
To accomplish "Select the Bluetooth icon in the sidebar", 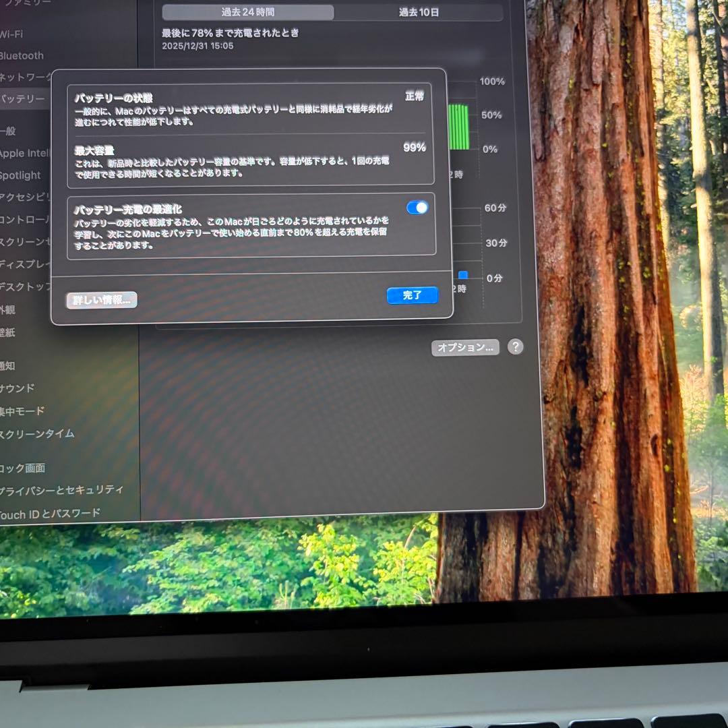I will point(24,55).
